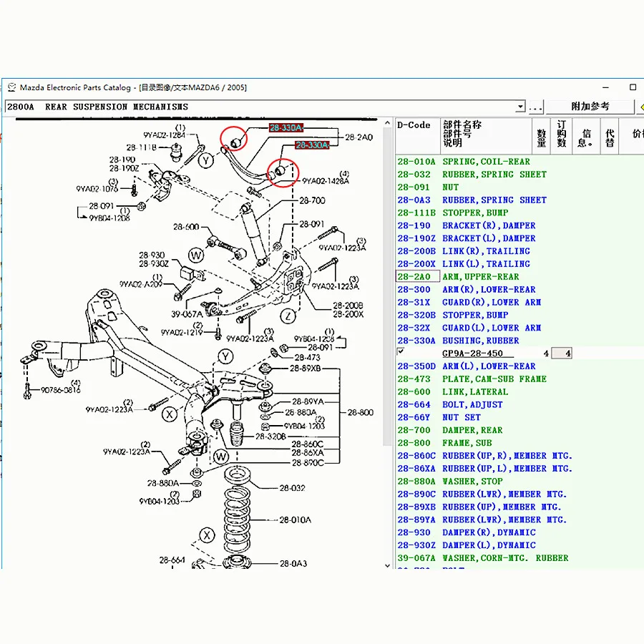644x644 pixels.
Task: Click the Mazda catalog app icon in title bar
Action: (11, 87)
